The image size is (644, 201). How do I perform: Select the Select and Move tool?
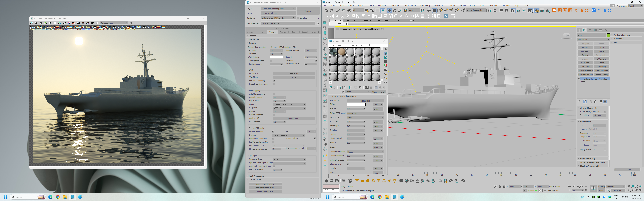pos(389,11)
